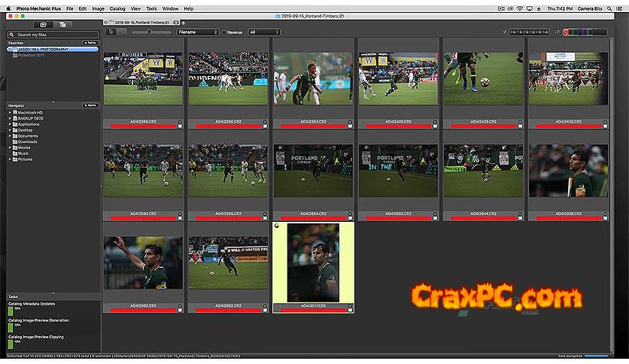The width and height of the screenshot is (629, 364).
Task: Toggle the star rating filter checkbox
Action: coord(506,32)
